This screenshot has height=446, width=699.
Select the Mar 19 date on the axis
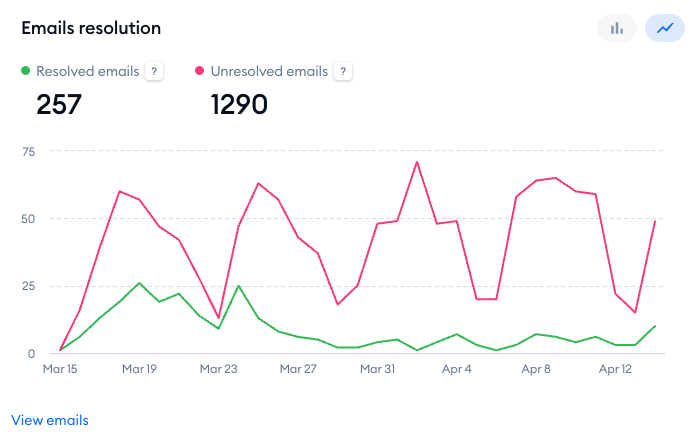pos(139,369)
